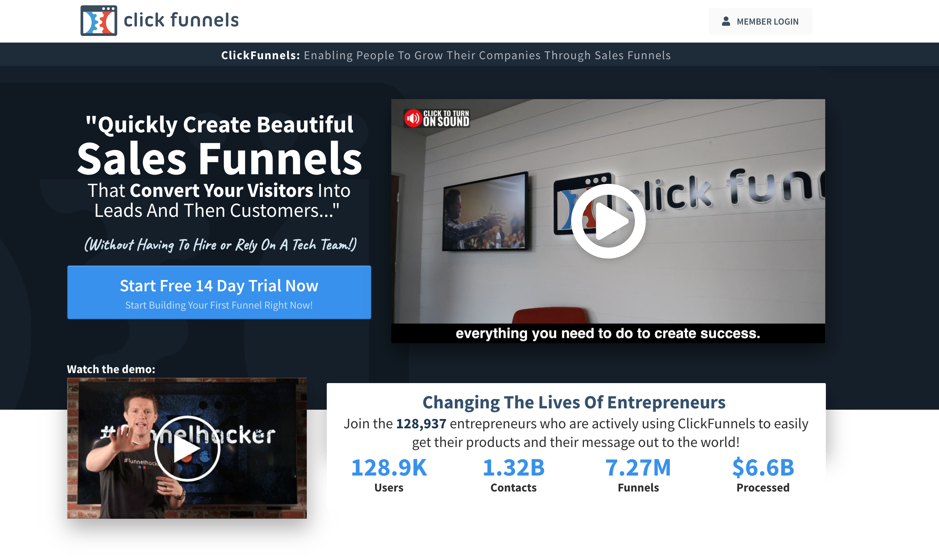Click the 128.9K Users statistic
This screenshot has width=939, height=560.
[x=389, y=475]
